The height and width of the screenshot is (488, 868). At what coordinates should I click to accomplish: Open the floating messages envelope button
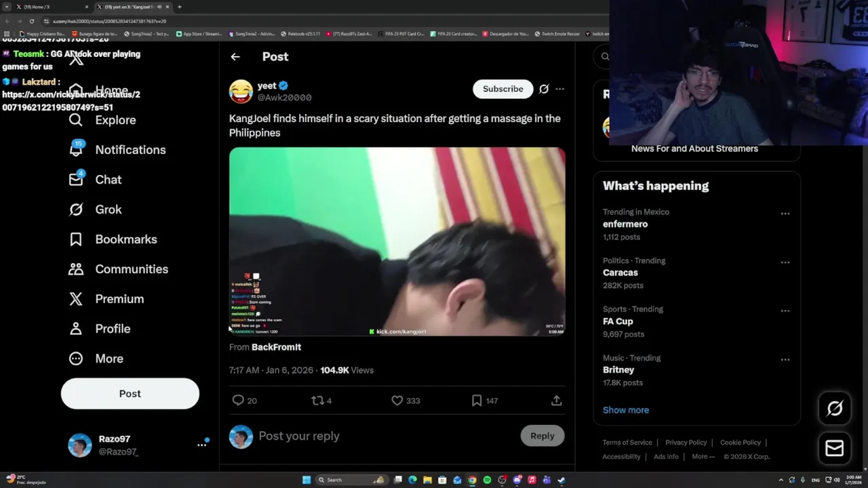(835, 448)
